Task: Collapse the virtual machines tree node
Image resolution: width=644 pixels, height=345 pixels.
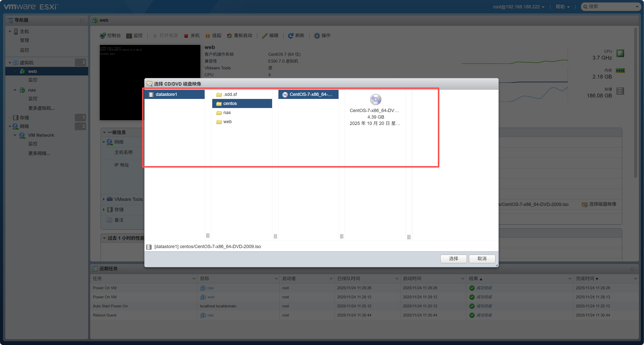Action: click(10, 63)
